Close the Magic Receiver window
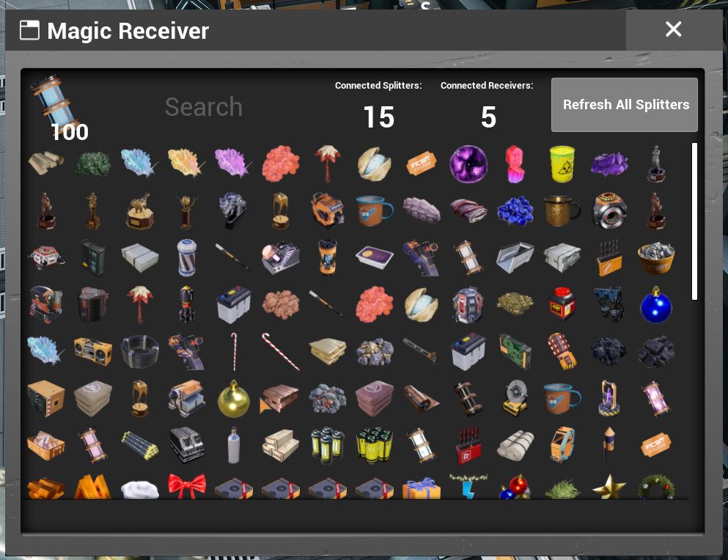Viewport: 728px width, 560px height. pos(673,29)
